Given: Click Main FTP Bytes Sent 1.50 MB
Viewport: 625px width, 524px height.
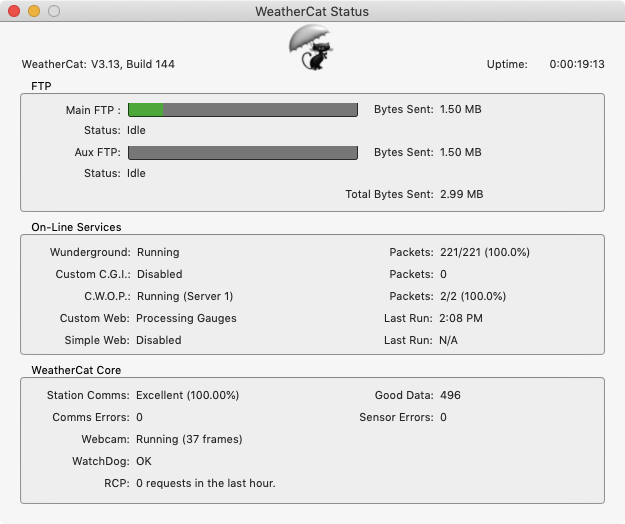Looking at the screenshot, I should pos(460,109).
